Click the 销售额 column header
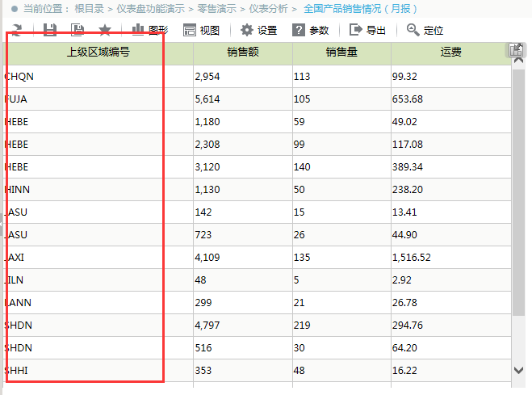The height and width of the screenshot is (395, 532). pyautogui.click(x=243, y=52)
